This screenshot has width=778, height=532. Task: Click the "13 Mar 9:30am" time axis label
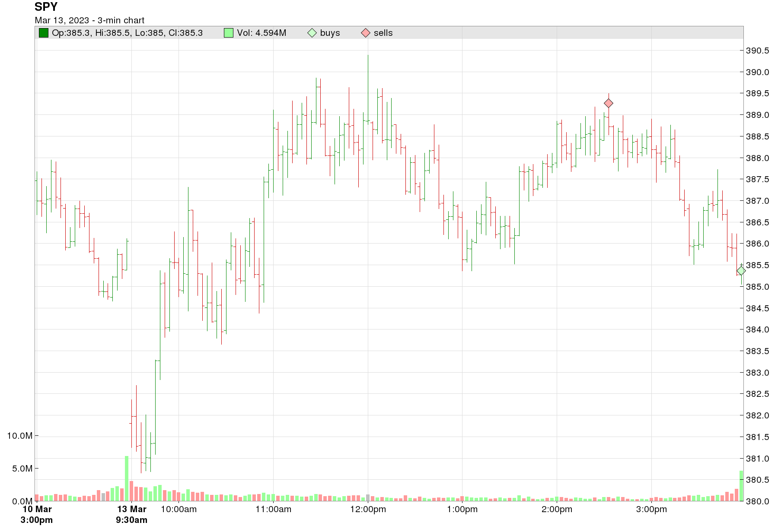tap(132, 514)
